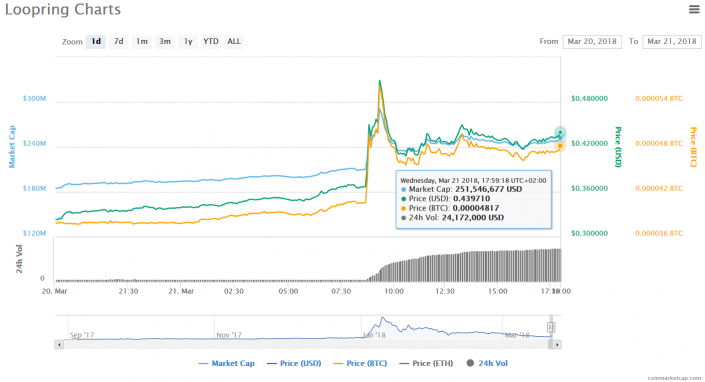
Task: Click the $300M market cap axis label
Action: pyautogui.click(x=34, y=98)
